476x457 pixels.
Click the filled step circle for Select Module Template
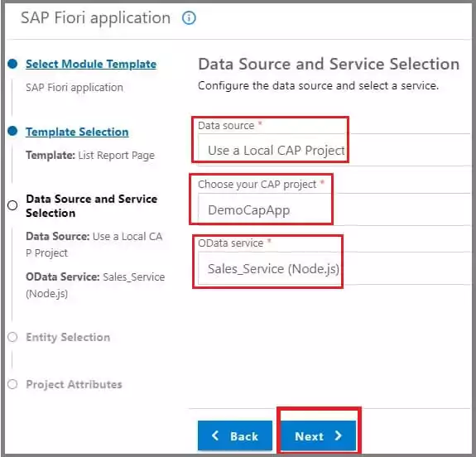point(12,64)
